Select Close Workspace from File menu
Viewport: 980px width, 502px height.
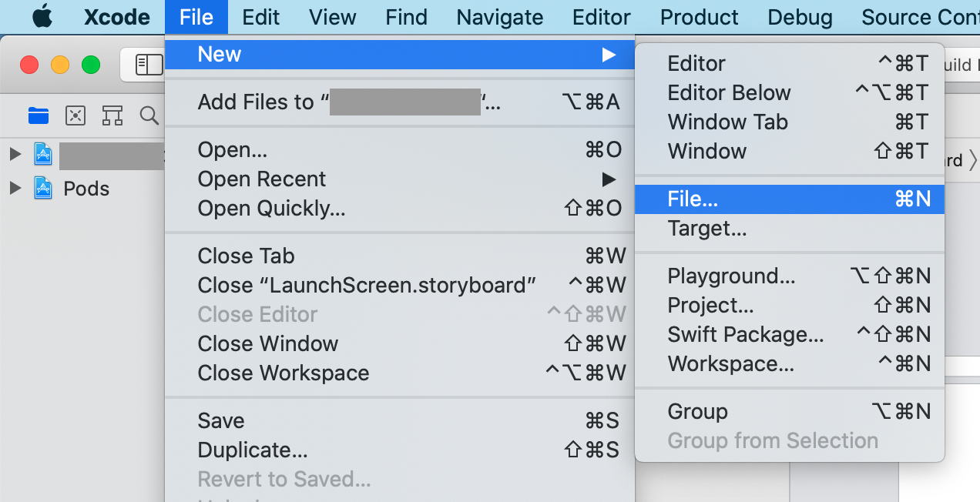[284, 373]
